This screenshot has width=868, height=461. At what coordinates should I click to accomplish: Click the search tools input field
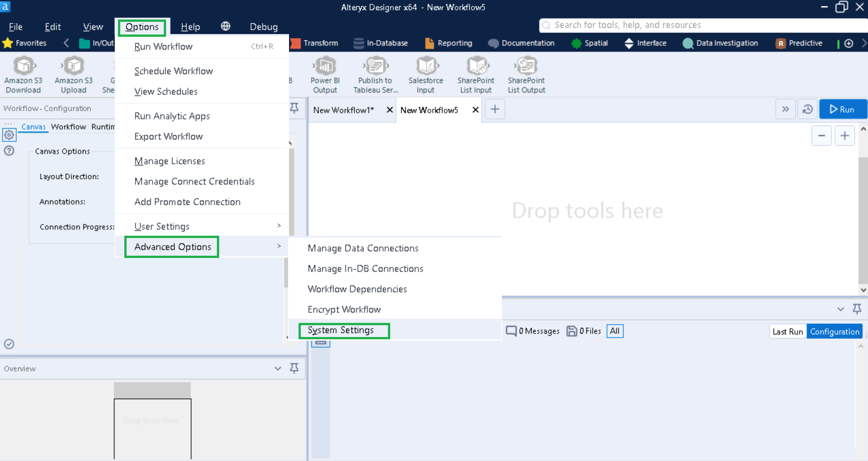tap(703, 25)
